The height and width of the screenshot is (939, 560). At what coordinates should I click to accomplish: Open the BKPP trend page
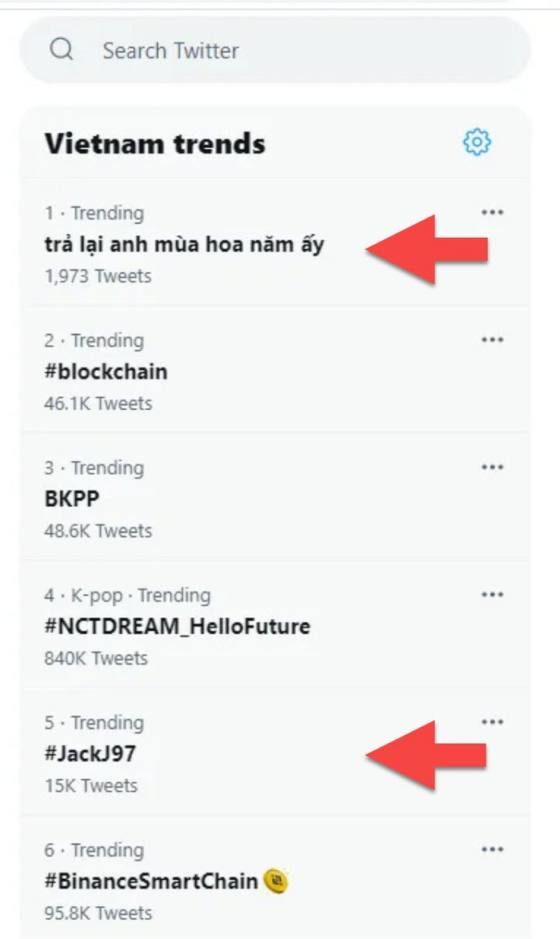(x=68, y=499)
